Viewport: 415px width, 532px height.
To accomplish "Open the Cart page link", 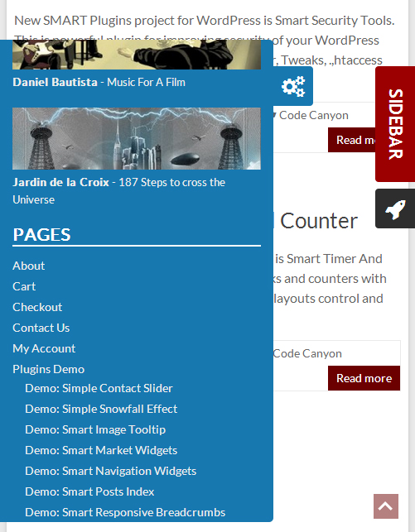I will click(24, 286).
